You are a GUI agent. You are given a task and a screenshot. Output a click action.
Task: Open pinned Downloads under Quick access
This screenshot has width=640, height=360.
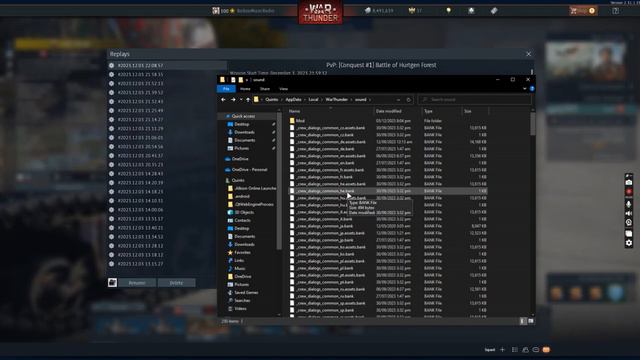pyautogui.click(x=244, y=132)
